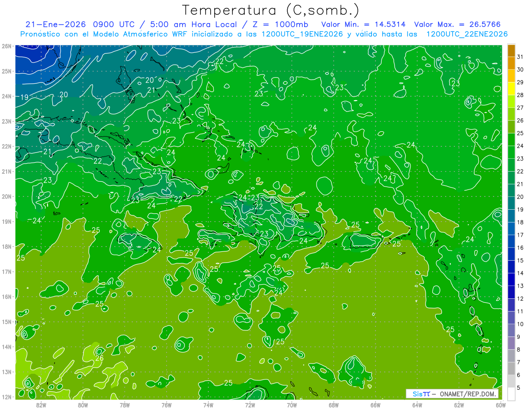532x411 pixels.
Task: Click the "SisPI - ONAMET/REP.DOM." credit label
Action: [x=452, y=394]
